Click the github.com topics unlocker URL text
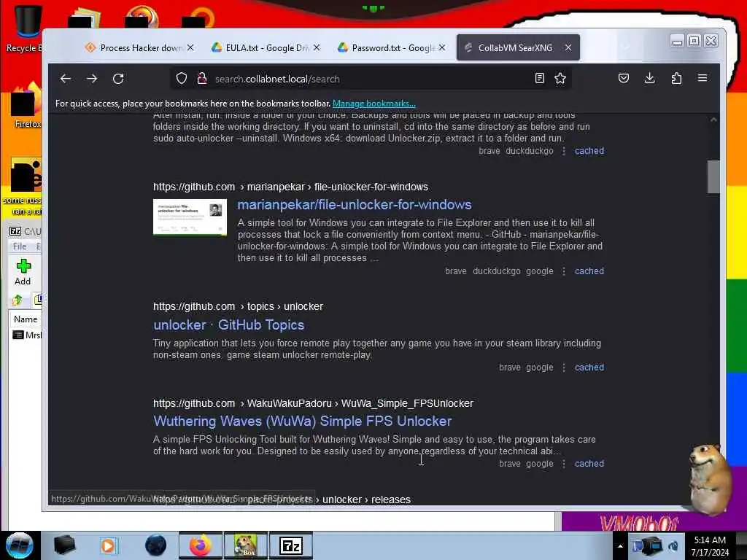 pos(239,306)
